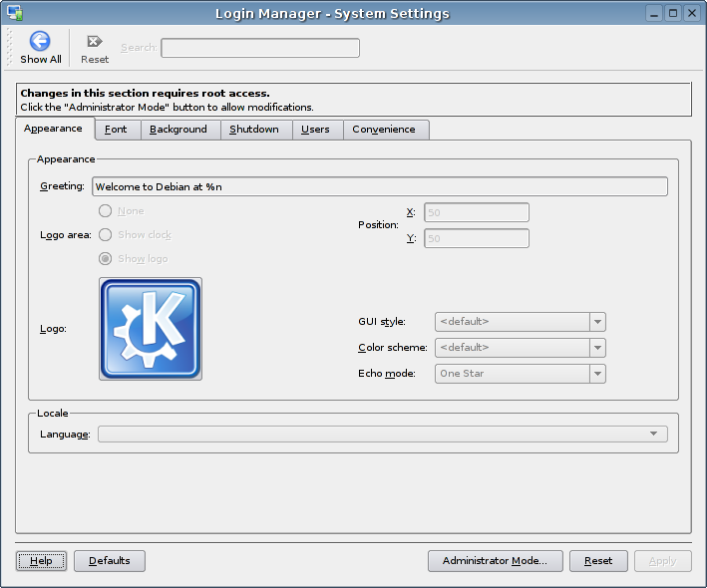Screen dimensions: 707x588
Task: Click the System Settings title bar icon
Action: 15,13
